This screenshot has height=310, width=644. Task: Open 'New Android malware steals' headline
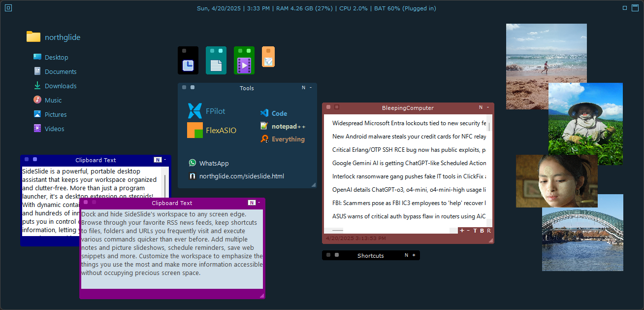409,136
